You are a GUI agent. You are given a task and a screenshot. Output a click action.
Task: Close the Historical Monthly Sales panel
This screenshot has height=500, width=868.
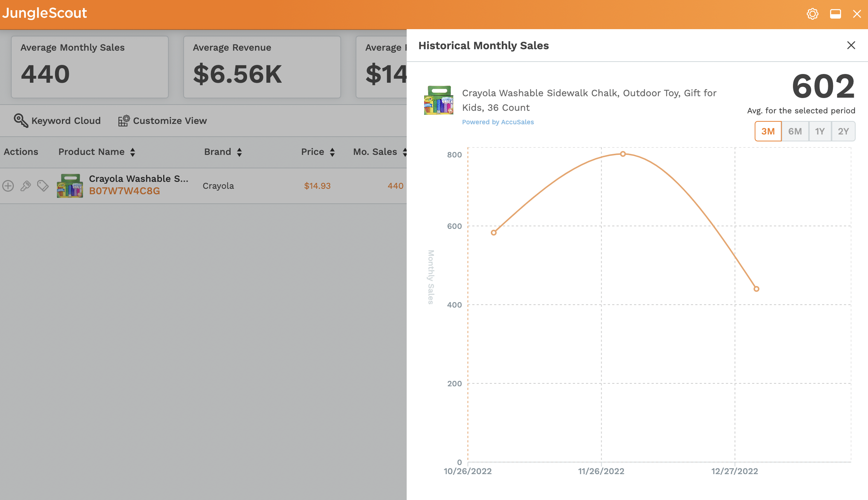pyautogui.click(x=851, y=45)
